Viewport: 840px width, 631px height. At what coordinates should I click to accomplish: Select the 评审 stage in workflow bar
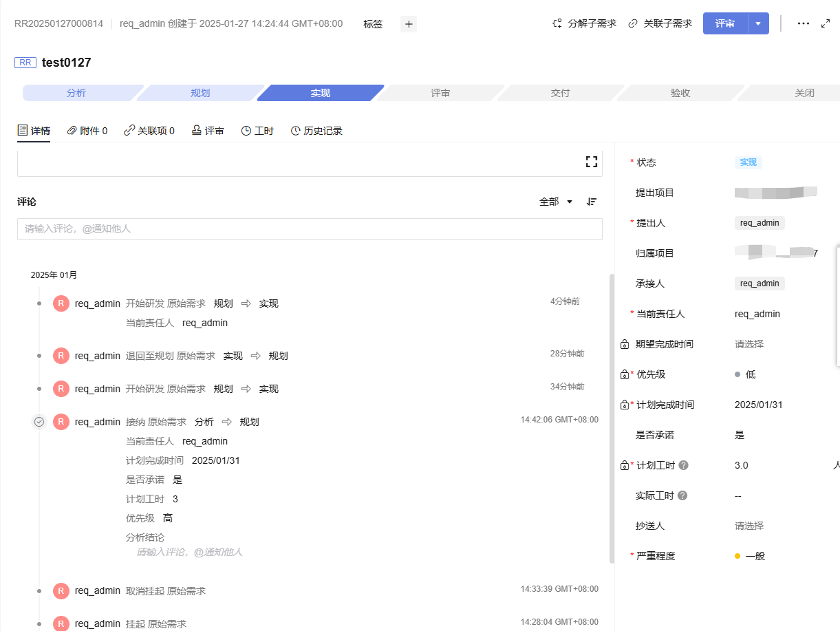(440, 93)
